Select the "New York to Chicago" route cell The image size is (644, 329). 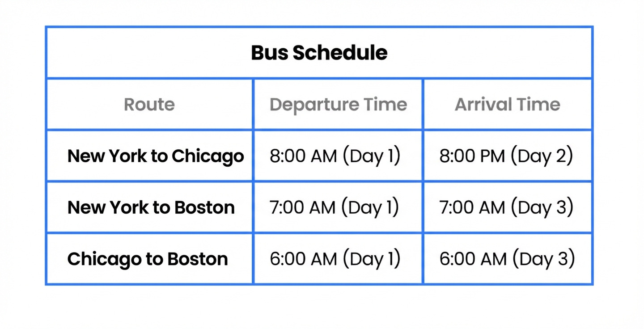coord(156,156)
